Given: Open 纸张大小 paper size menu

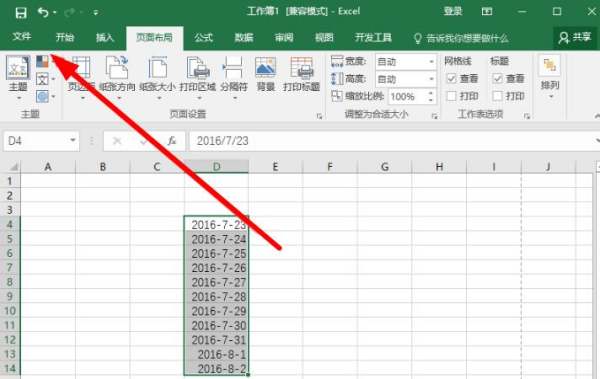Looking at the screenshot, I should 157,78.
